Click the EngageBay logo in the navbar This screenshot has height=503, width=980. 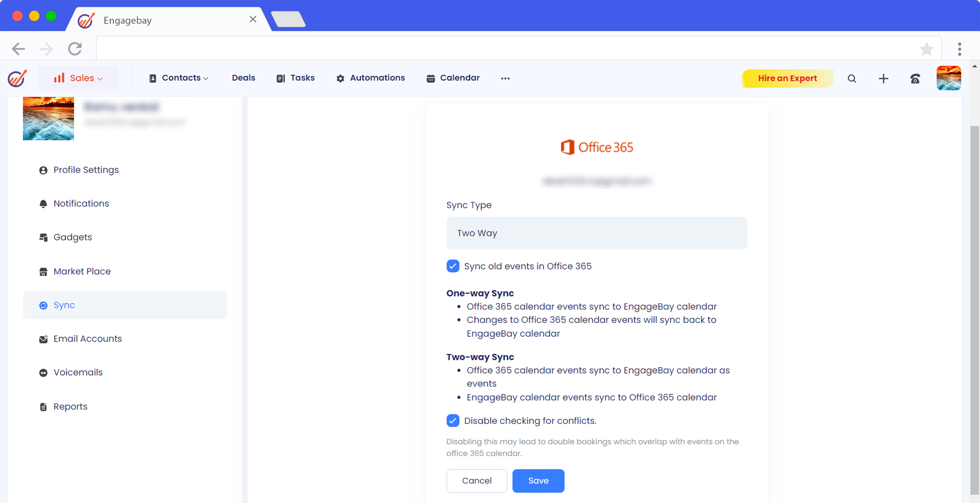17,78
